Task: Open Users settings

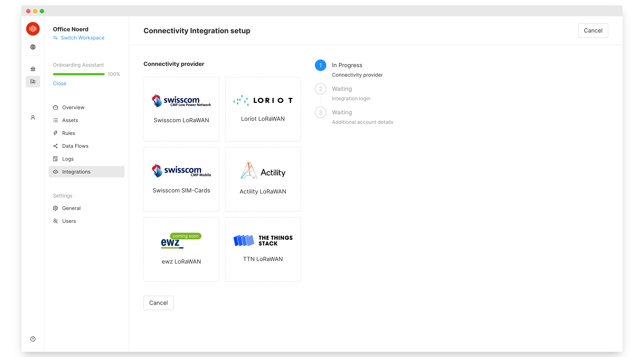Action: pos(87,221)
